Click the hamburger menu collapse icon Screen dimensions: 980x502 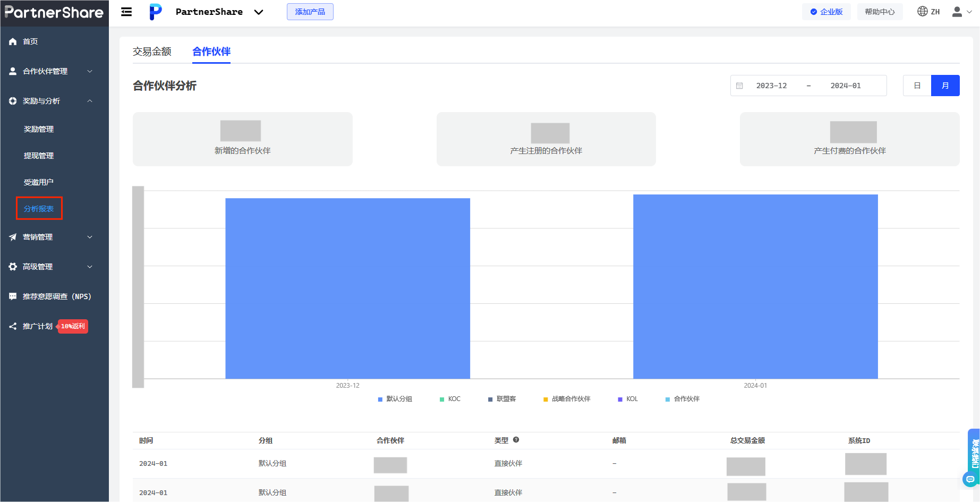[x=126, y=12]
